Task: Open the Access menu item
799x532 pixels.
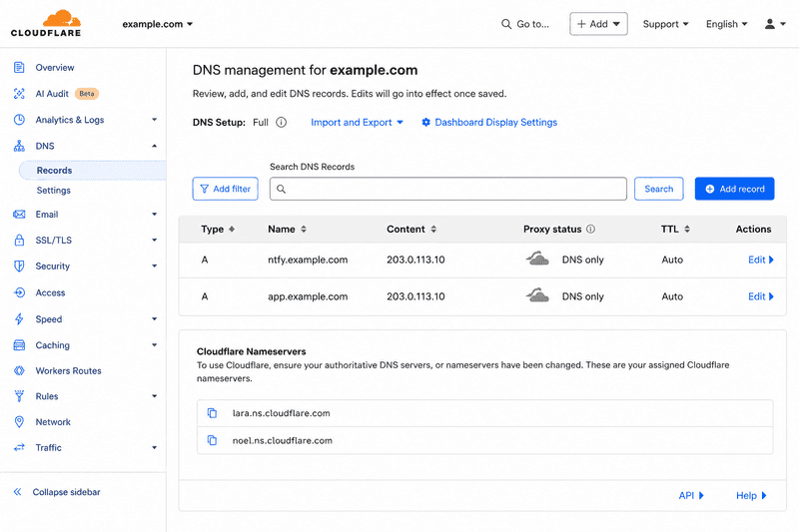Action: pos(50,292)
